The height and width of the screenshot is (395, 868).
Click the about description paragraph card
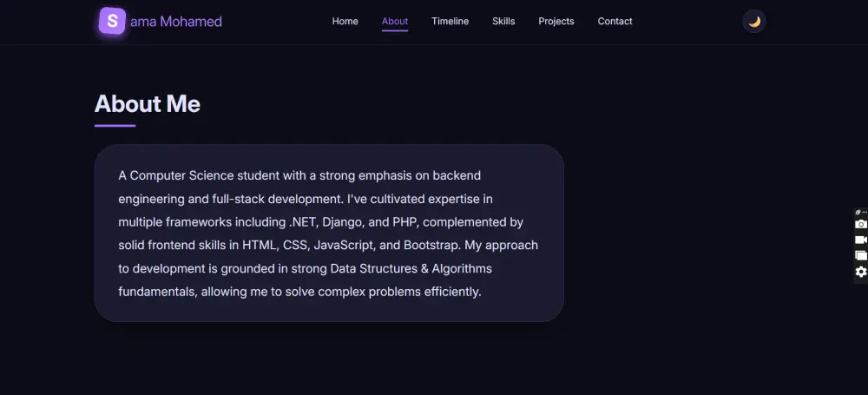(x=329, y=233)
